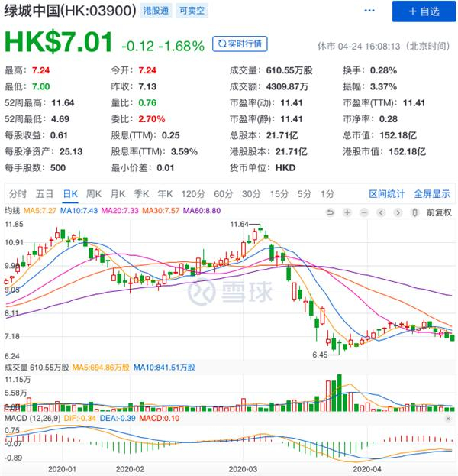Click the volume MA5:694.86万股 label

point(101,368)
